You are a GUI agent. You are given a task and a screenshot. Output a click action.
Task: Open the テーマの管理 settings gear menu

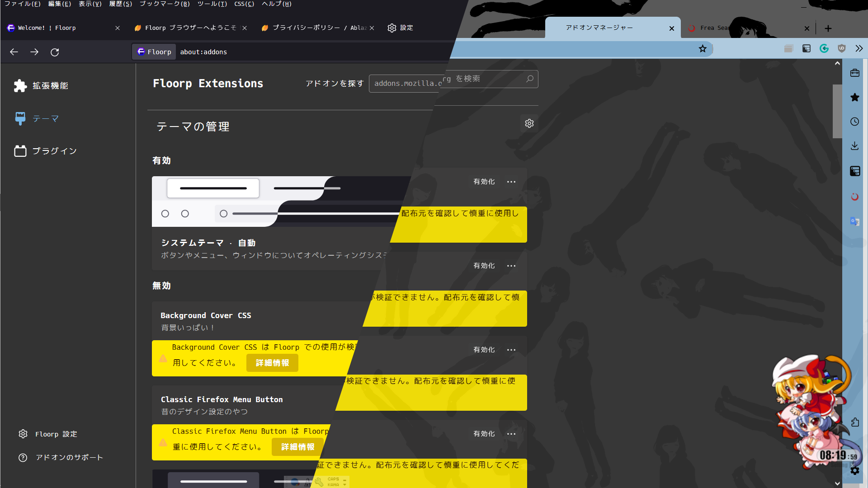point(529,123)
